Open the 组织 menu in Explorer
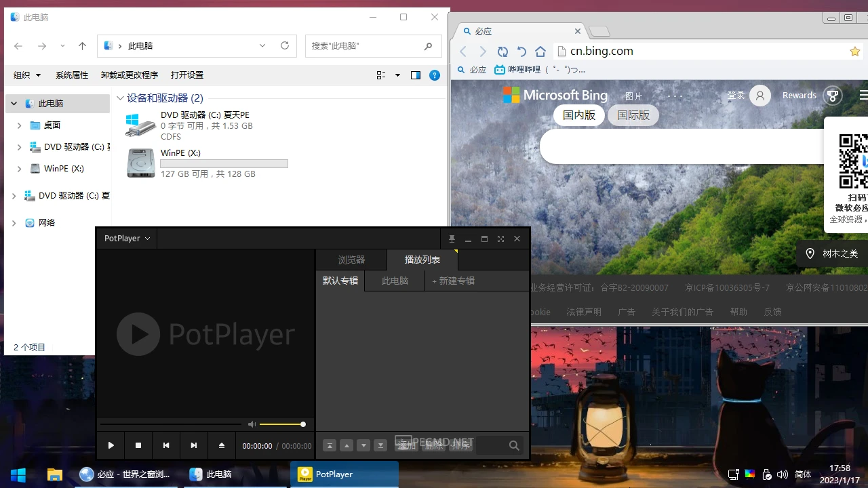The height and width of the screenshot is (488, 868). click(x=27, y=75)
